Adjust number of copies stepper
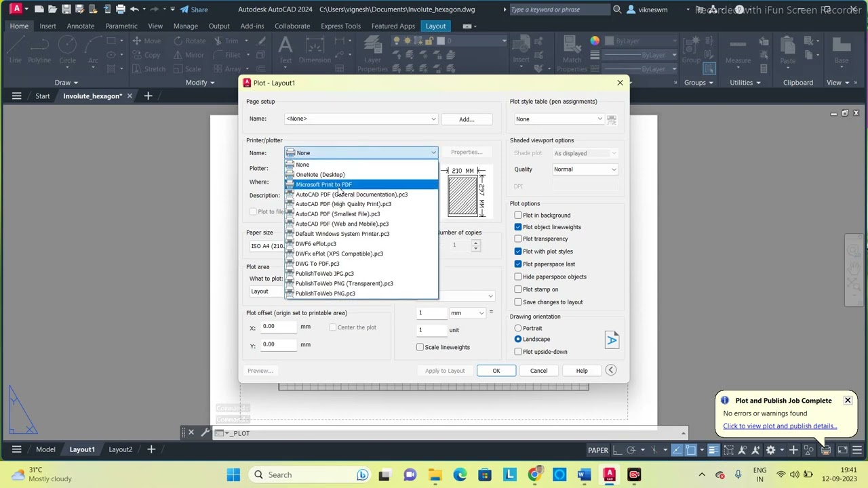The width and height of the screenshot is (868, 488). click(475, 245)
